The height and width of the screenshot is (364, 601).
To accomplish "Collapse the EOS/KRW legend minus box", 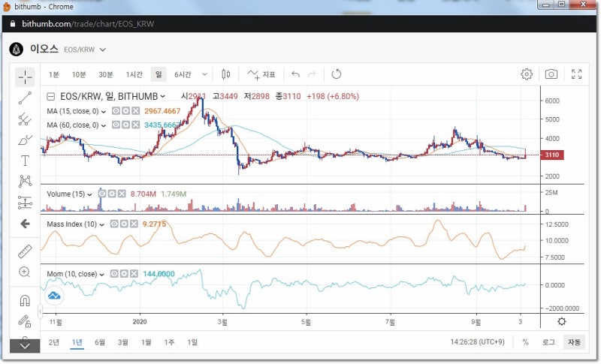I will click(x=50, y=97).
